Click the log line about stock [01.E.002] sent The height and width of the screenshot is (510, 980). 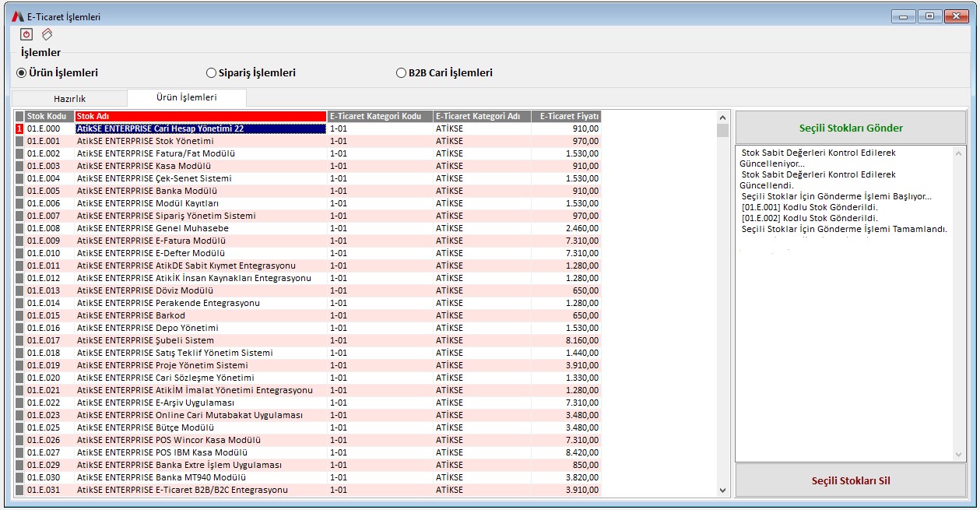click(810, 218)
